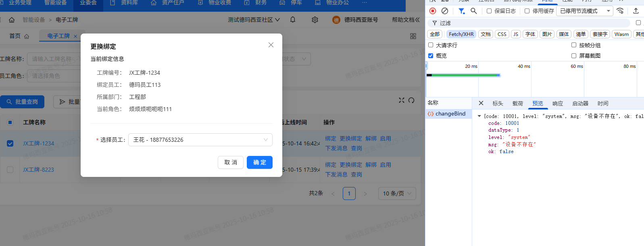The height and width of the screenshot is (246, 644).
Task: Open 10 条/页 page size dropdown
Action: pyautogui.click(x=397, y=193)
